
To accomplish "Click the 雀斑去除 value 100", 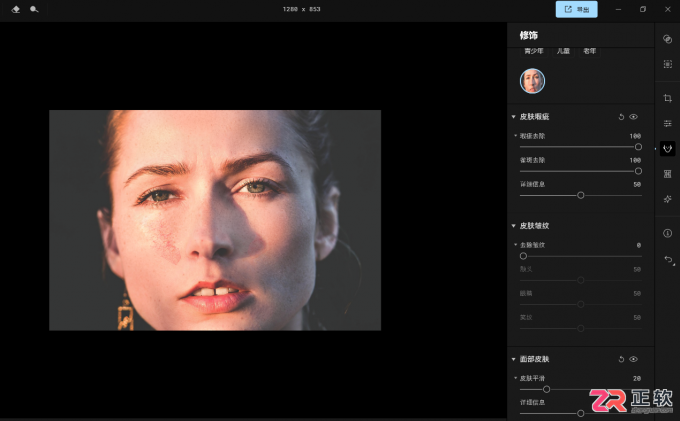I will [635, 160].
